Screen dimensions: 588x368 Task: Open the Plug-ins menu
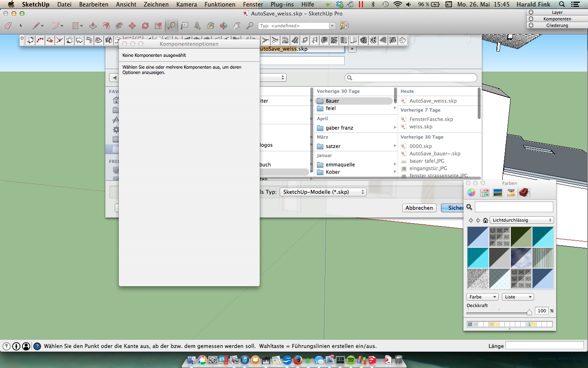282,4
